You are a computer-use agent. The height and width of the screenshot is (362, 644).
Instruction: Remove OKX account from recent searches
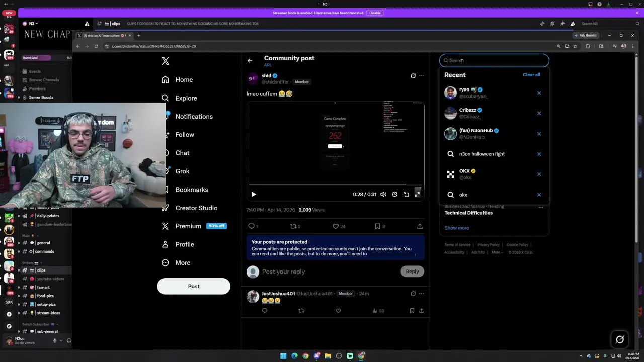click(539, 174)
